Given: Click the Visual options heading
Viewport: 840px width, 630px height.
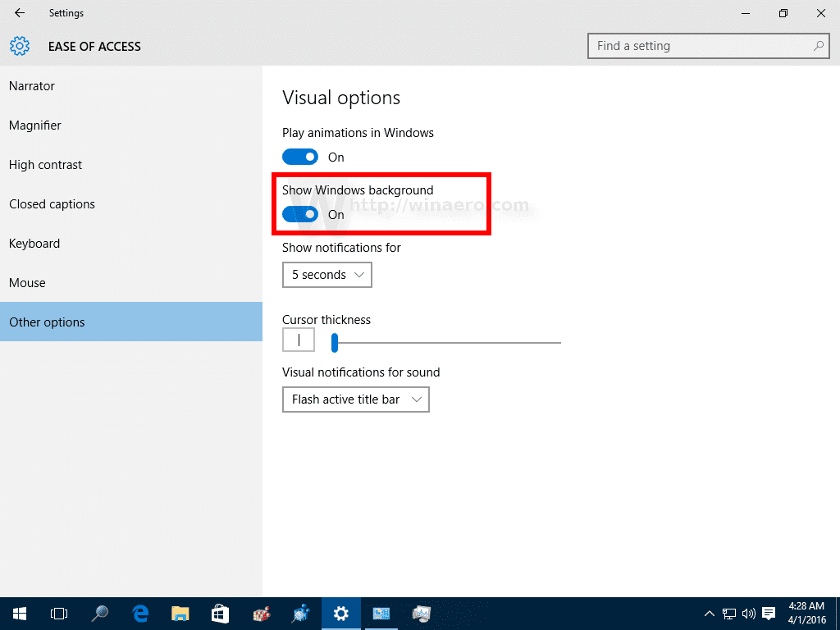Looking at the screenshot, I should [341, 98].
